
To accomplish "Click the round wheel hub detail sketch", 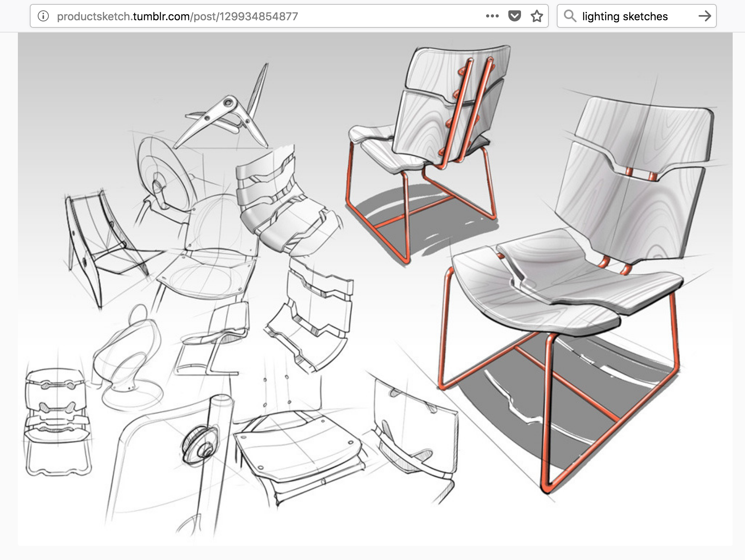I will click(201, 445).
